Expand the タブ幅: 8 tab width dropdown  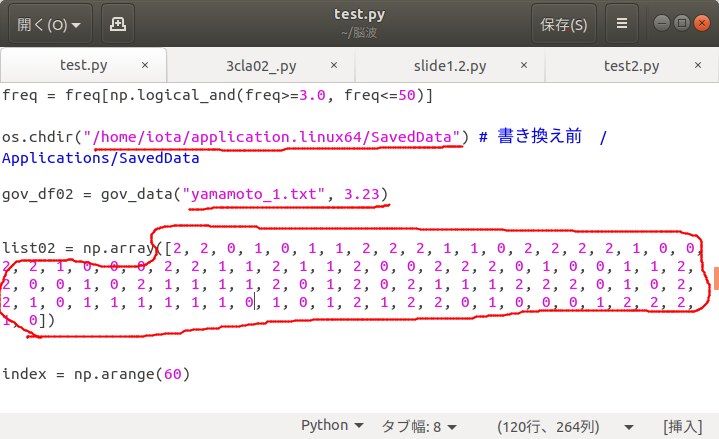pos(418,425)
